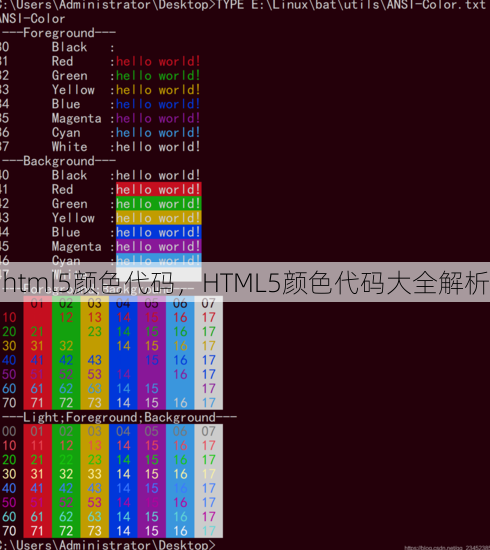
Task: Select the word Magenta under the Foreground heading
Action: point(77,118)
